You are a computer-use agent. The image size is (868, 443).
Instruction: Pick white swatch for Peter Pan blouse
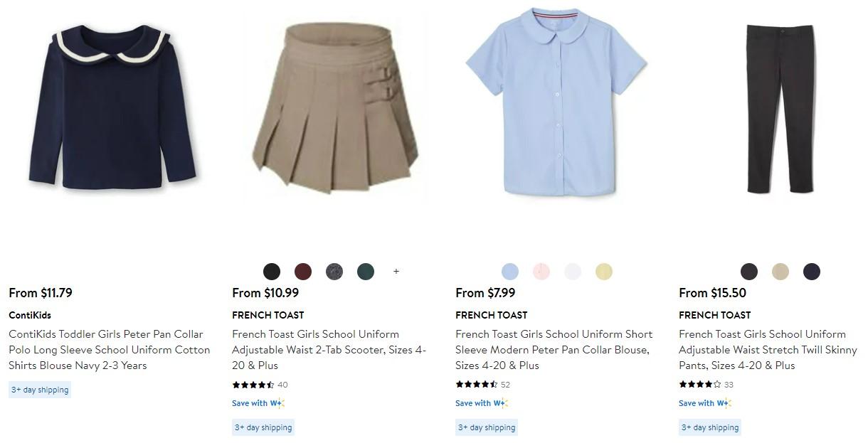(573, 272)
